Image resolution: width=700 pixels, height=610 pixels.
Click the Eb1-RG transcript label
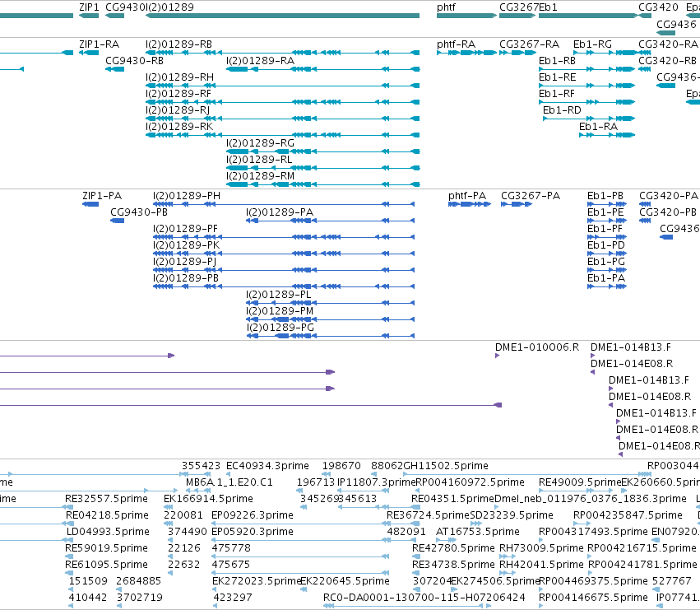[x=592, y=44]
